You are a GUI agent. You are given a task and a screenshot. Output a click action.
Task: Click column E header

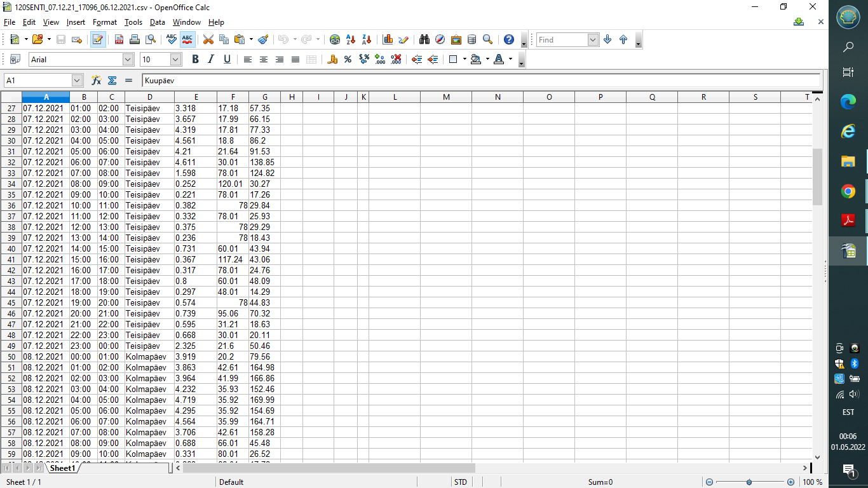click(196, 97)
